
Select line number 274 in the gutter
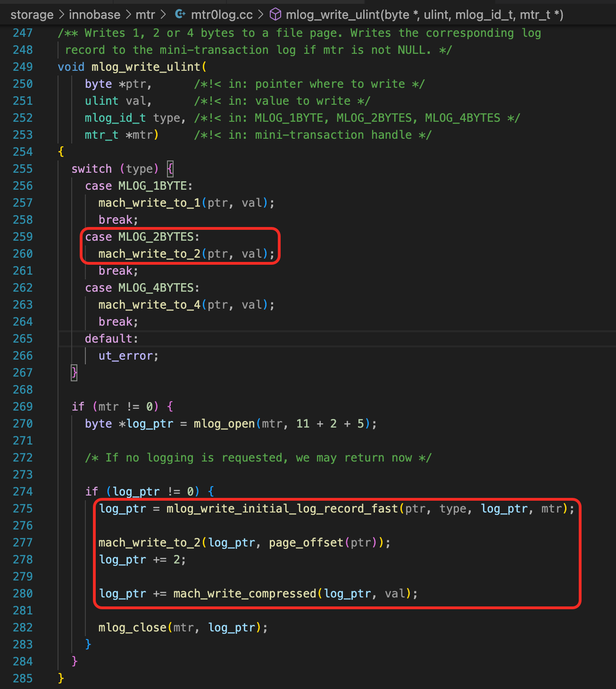(x=23, y=492)
